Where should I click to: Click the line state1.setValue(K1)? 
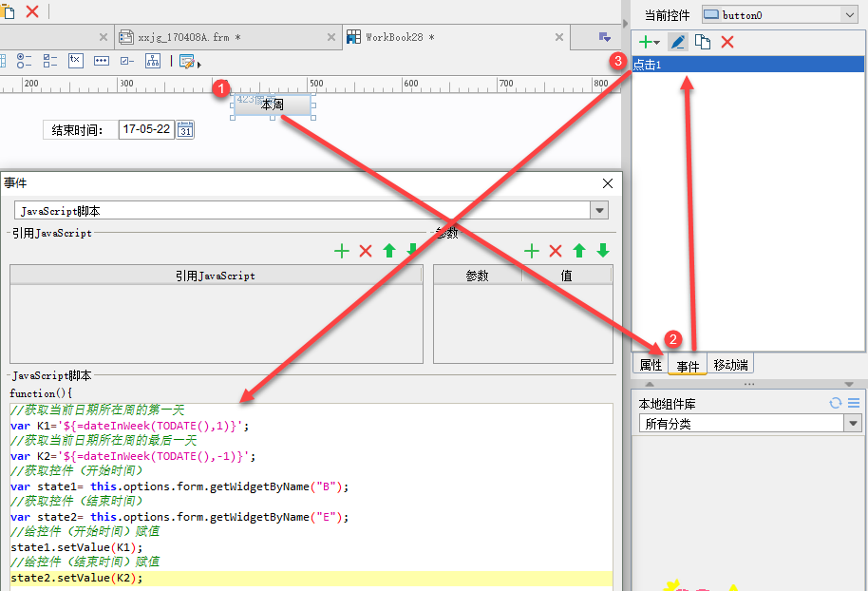(x=76, y=547)
